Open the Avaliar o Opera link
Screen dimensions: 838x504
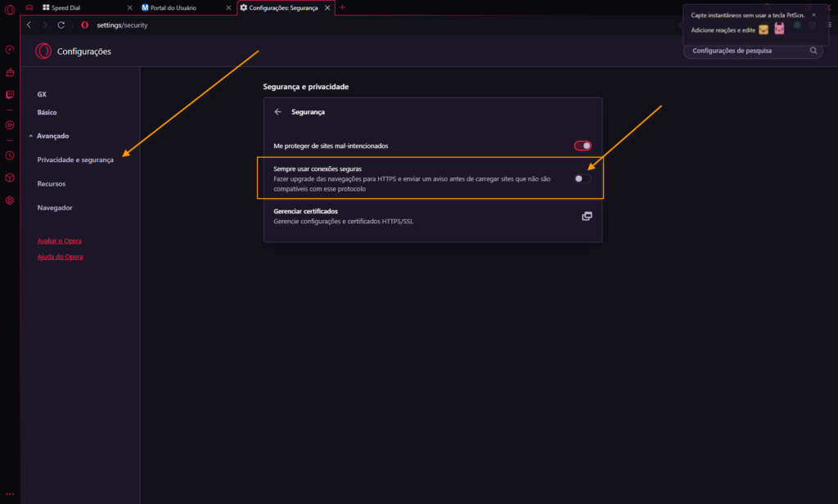[x=59, y=241]
